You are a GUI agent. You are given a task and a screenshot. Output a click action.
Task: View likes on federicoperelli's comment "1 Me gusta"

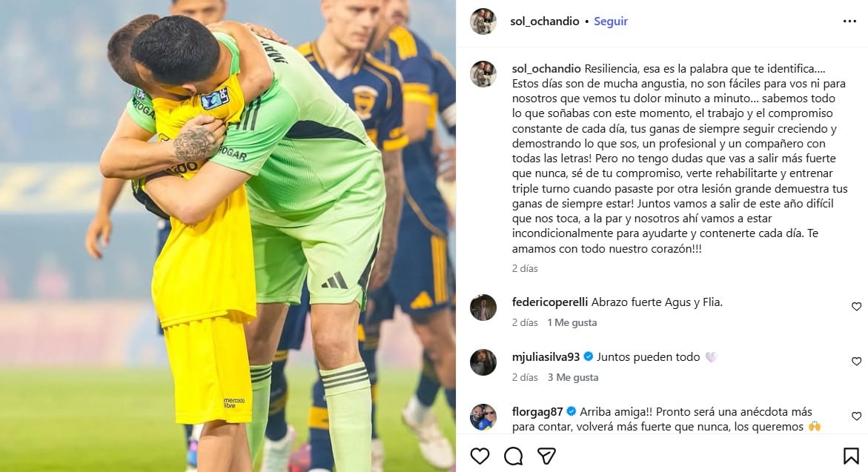pyautogui.click(x=572, y=322)
